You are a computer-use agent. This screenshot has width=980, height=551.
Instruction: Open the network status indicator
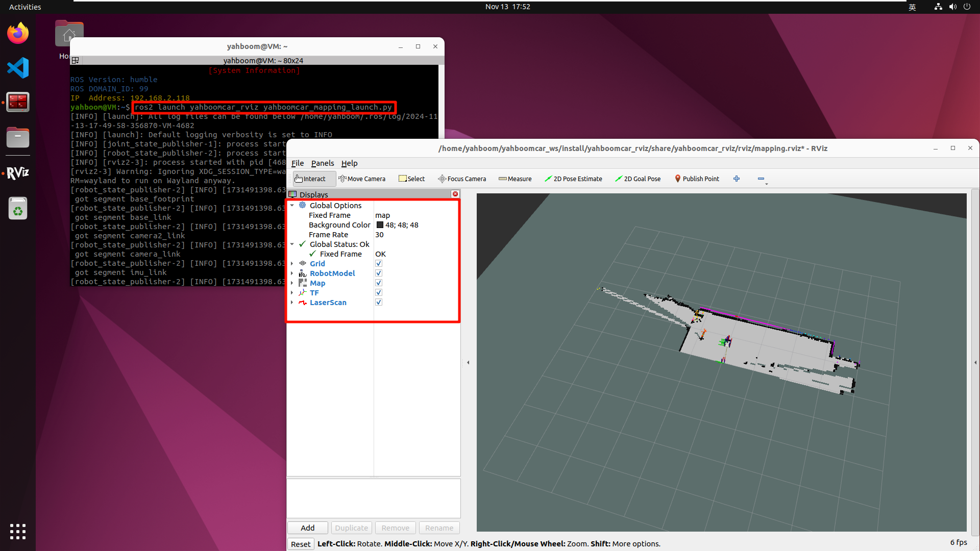tap(938, 7)
